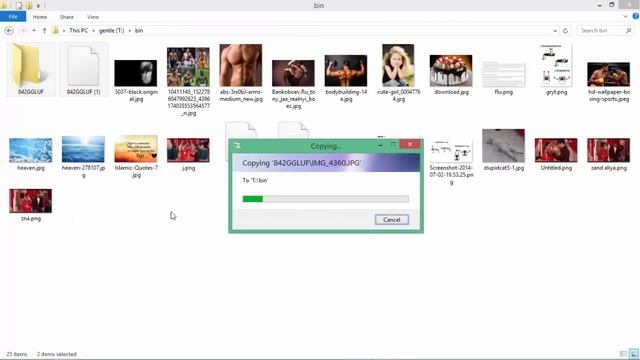Focus the 'Search bin' field
Viewport: 640px width, 360px height.
[x=602, y=31]
